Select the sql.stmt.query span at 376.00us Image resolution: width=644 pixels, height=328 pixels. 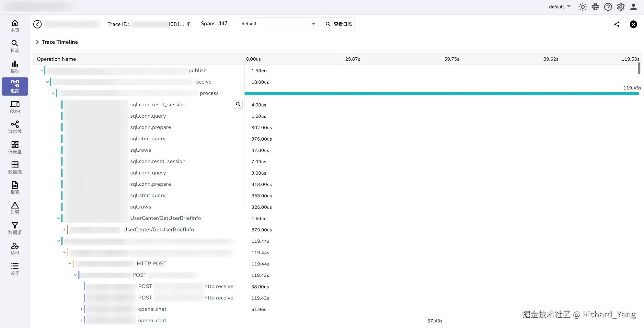pyautogui.click(x=148, y=139)
